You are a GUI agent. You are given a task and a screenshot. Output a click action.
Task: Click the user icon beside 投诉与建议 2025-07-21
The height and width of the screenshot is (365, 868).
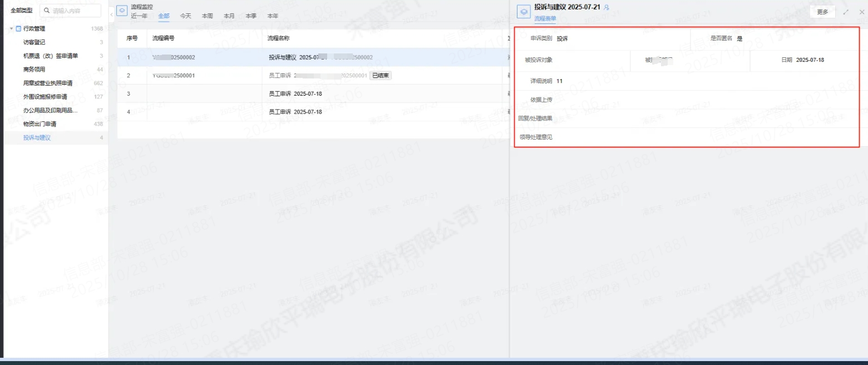606,7
